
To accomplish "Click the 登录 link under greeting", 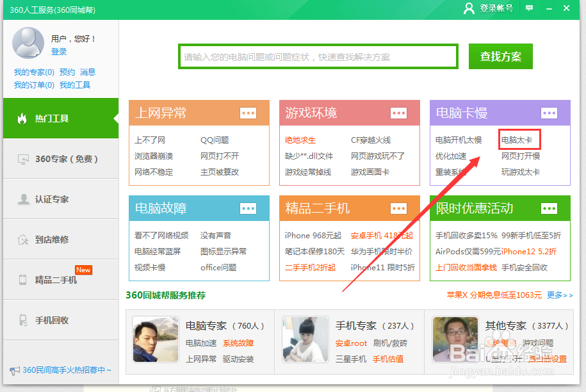I will pyautogui.click(x=59, y=52).
